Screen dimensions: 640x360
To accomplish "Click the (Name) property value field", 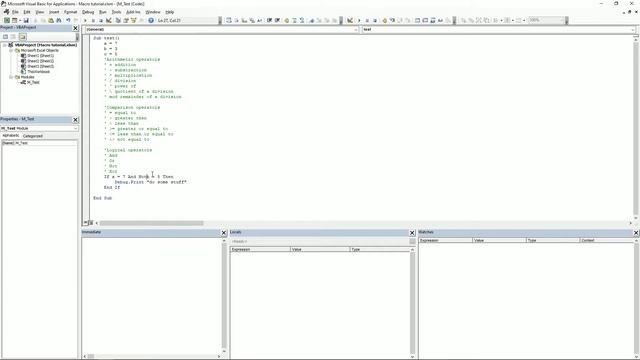I will (46, 143).
